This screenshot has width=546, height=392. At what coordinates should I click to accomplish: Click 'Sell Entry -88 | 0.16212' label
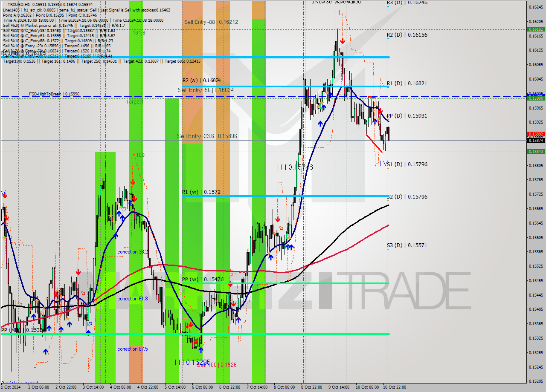point(211,22)
